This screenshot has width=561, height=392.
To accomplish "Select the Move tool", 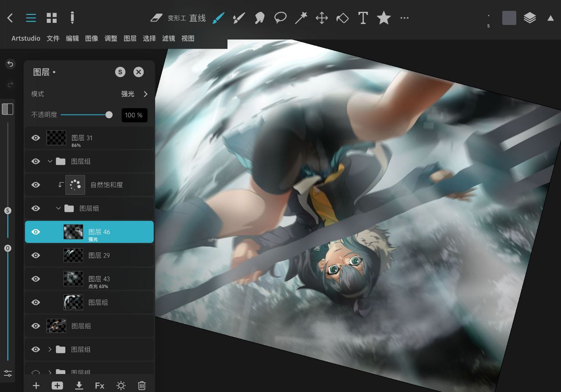I will [322, 18].
